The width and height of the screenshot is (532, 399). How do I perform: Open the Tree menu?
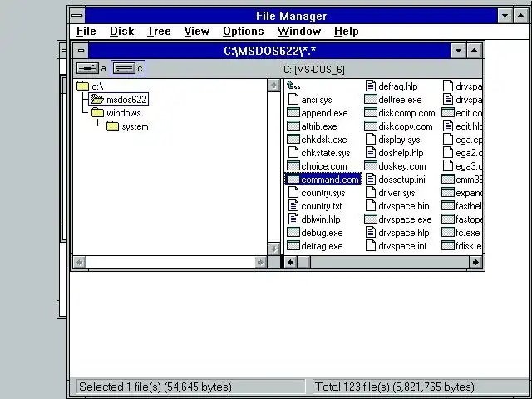(159, 32)
